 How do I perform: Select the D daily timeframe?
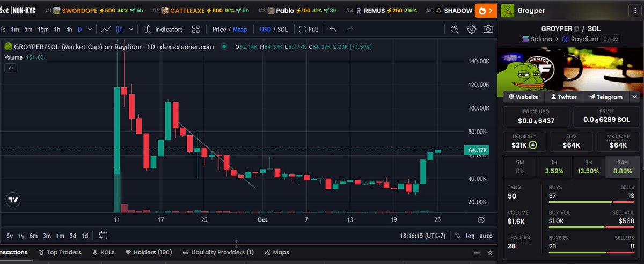[x=80, y=30]
